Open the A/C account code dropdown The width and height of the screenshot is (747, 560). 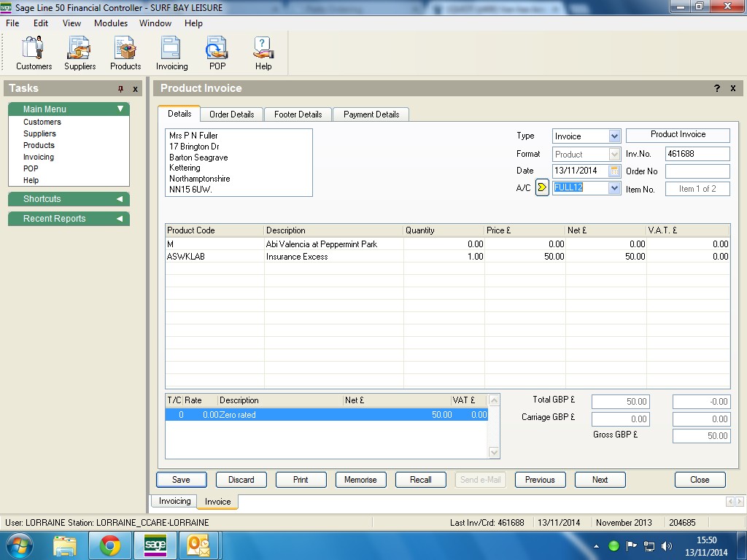point(614,188)
